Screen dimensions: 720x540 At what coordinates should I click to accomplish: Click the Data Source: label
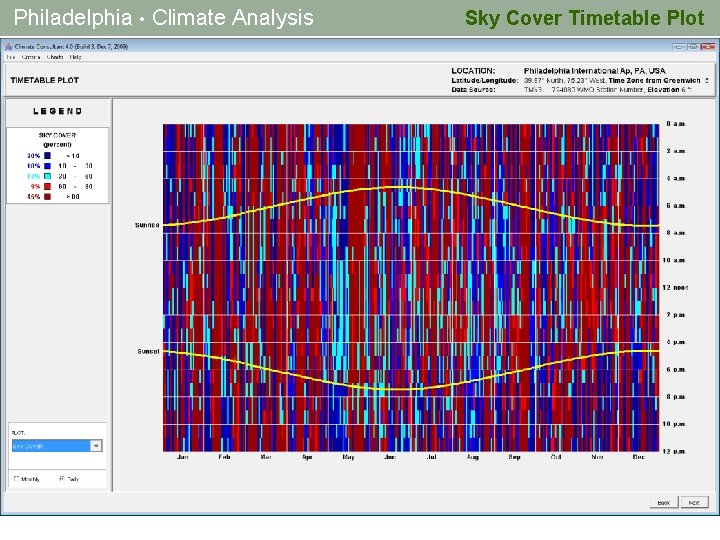[473, 90]
